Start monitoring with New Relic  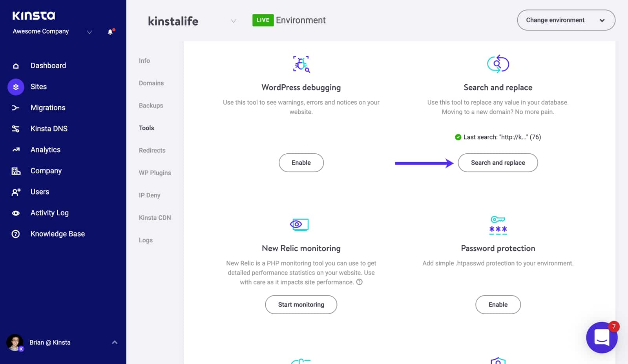pos(301,304)
